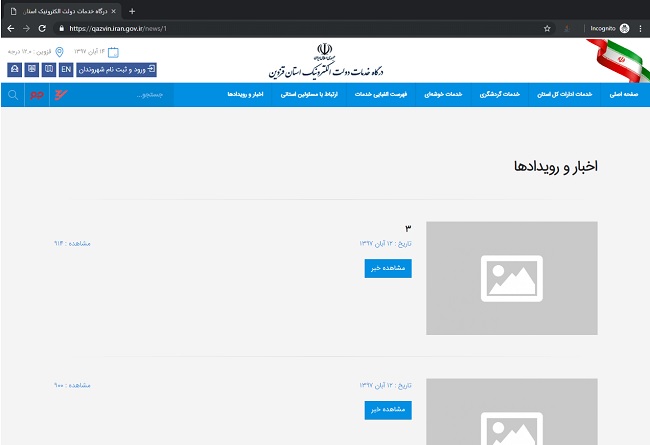650x445 pixels.
Task: Click the red checkmark logo icon
Action: click(x=62, y=95)
